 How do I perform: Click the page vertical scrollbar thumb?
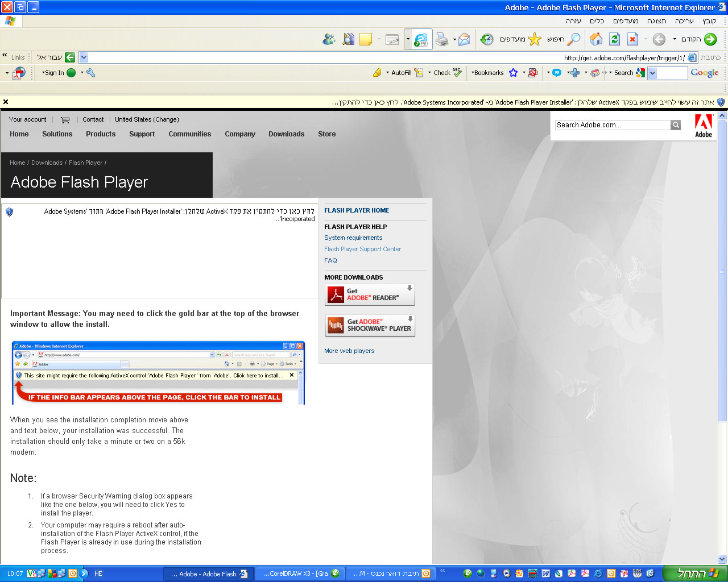[x=722, y=271]
